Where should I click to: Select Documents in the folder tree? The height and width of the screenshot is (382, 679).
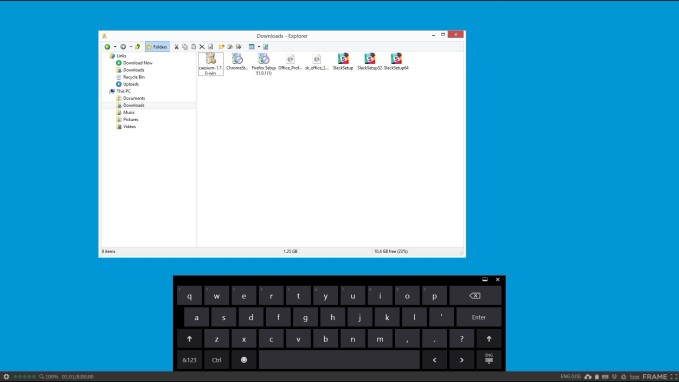coord(134,98)
